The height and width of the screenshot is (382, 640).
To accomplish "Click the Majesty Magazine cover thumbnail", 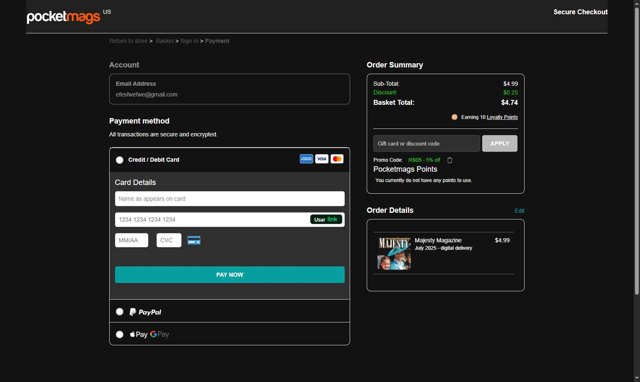I will click(x=394, y=253).
